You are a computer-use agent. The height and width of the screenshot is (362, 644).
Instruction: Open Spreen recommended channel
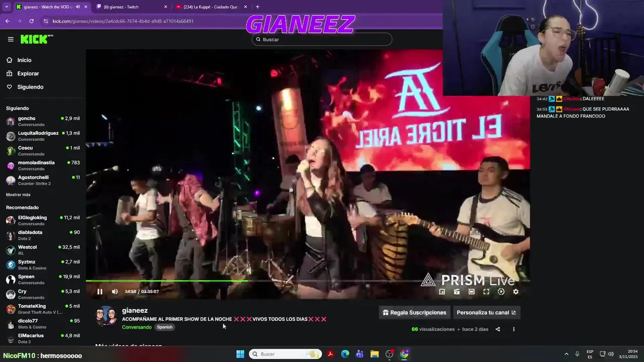pos(43,279)
